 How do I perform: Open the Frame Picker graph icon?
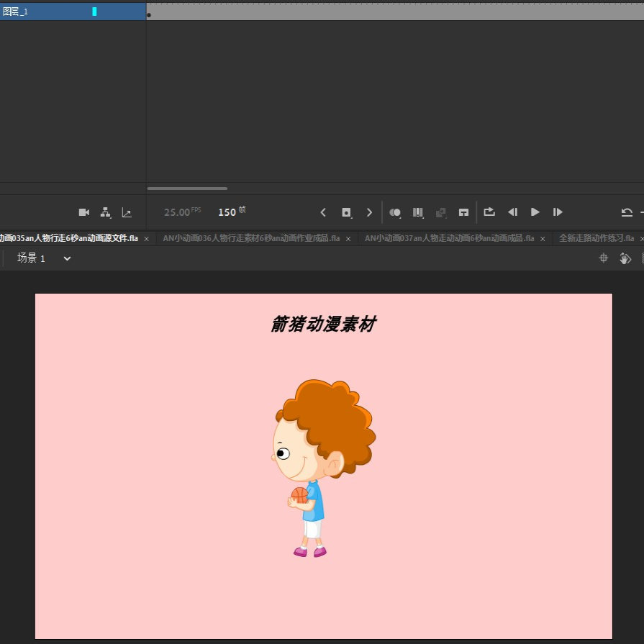click(127, 212)
